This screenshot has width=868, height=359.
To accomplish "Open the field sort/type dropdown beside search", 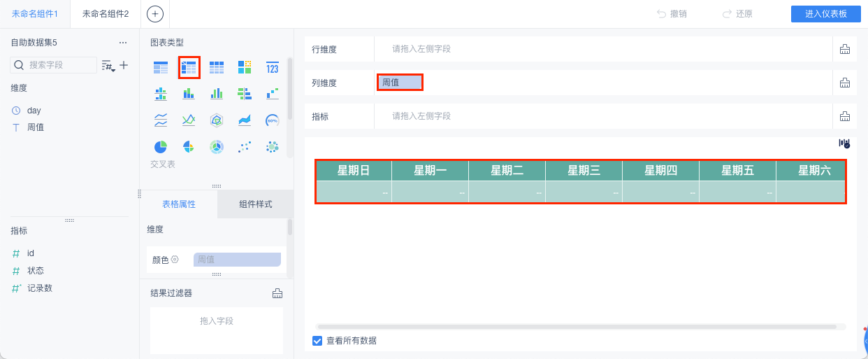I will (x=108, y=65).
